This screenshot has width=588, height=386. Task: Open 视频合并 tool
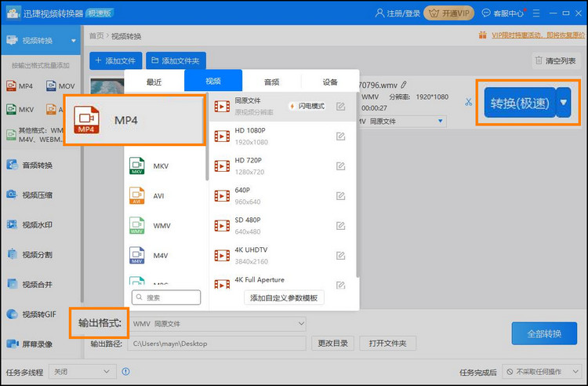tap(30, 284)
